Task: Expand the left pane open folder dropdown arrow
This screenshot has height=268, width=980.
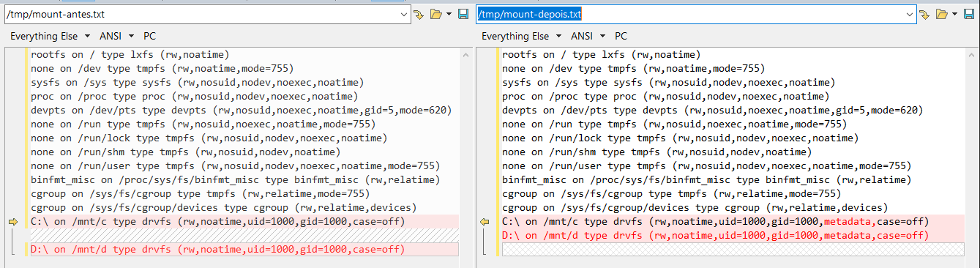Action: (x=449, y=14)
